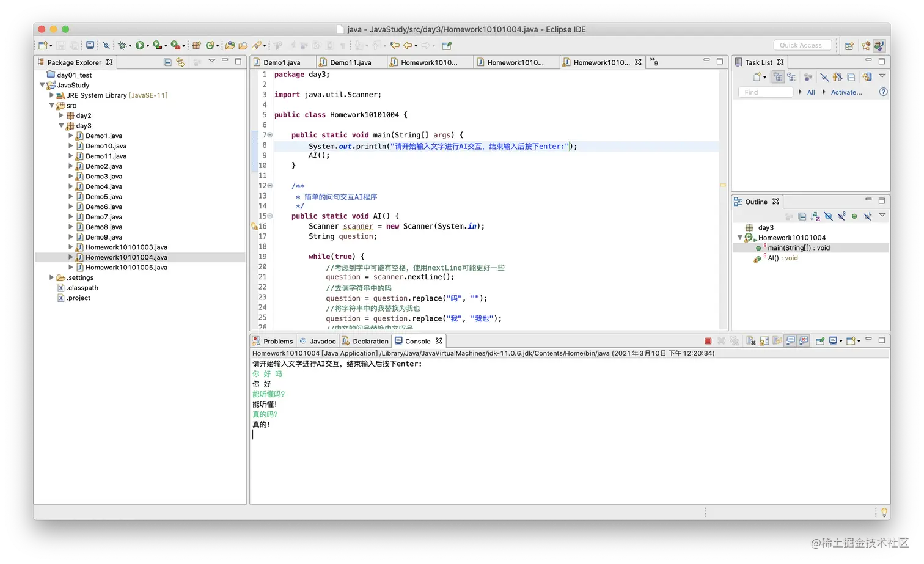Screen dimensions: 924x564
Task: Collapse All in Package Explorer
Action: point(167,62)
